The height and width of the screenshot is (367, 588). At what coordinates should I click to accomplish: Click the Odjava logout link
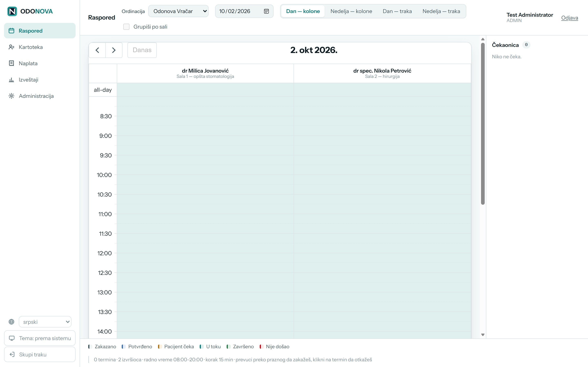[570, 18]
